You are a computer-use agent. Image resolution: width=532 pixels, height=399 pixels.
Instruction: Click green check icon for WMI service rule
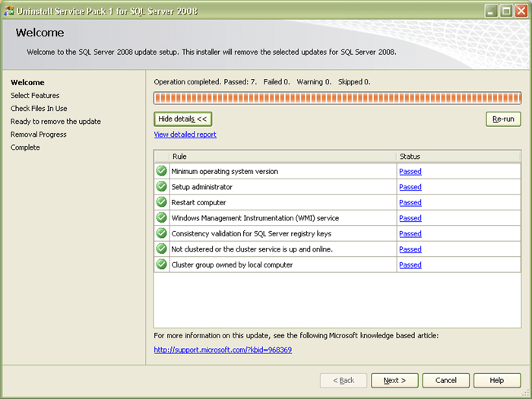[161, 217]
